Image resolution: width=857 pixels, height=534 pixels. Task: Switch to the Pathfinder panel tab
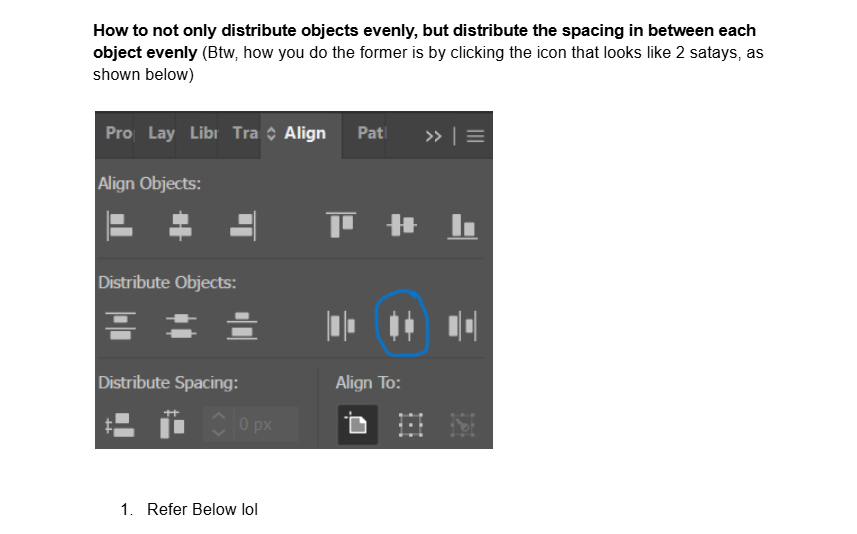tap(371, 133)
